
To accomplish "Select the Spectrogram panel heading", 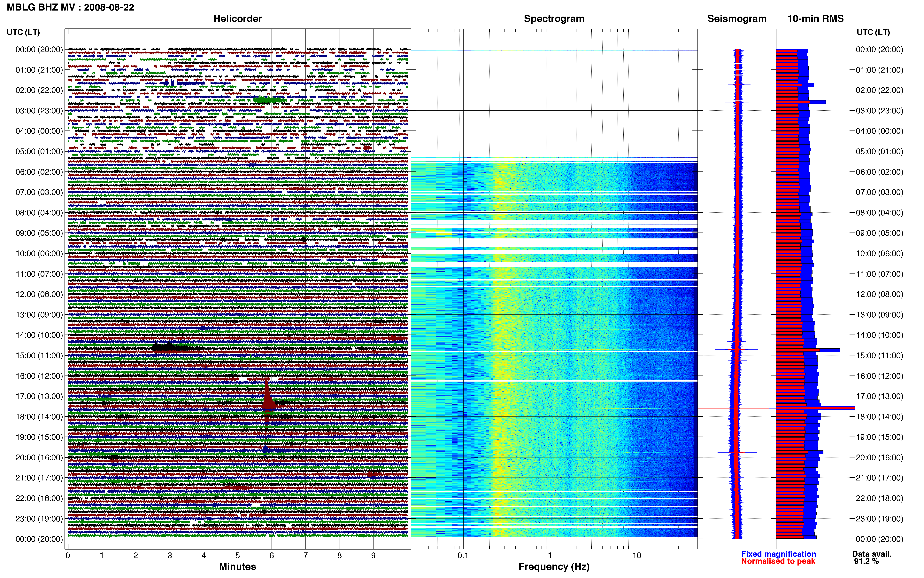I will [554, 18].
